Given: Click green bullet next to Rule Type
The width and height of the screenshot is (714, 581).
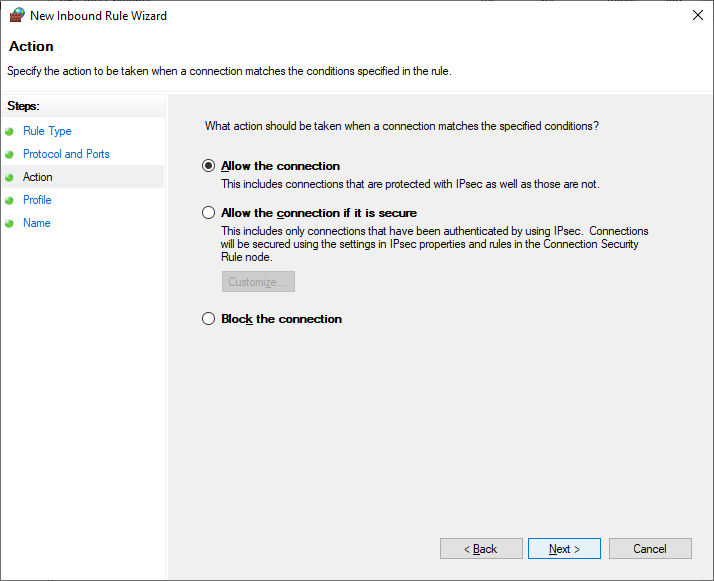Looking at the screenshot, I should [x=9, y=132].
